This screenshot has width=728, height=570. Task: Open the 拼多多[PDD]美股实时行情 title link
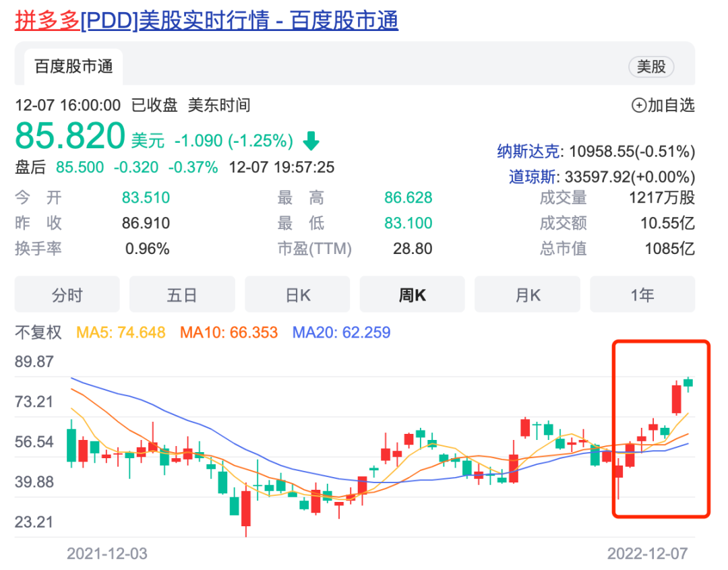tap(207, 20)
